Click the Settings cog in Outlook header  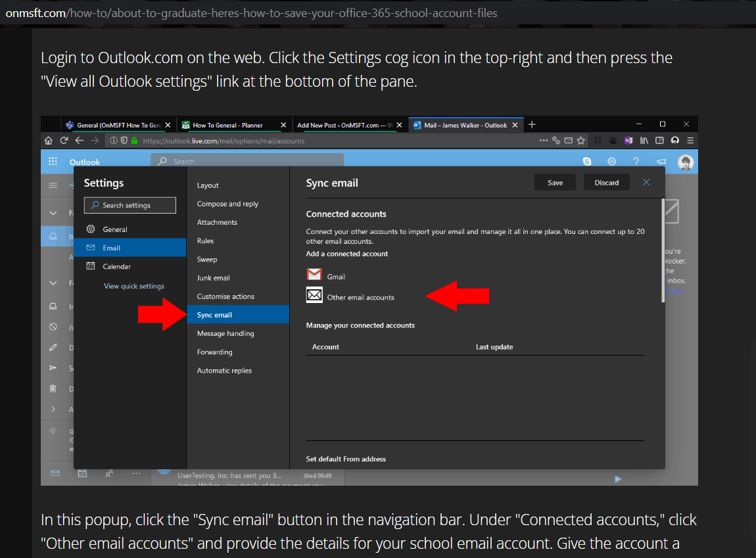pyautogui.click(x=612, y=162)
